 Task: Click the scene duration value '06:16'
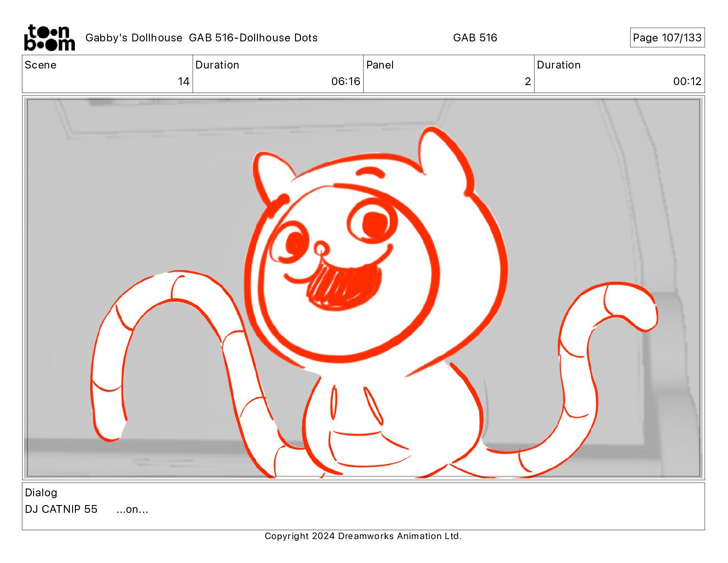pyautogui.click(x=346, y=81)
